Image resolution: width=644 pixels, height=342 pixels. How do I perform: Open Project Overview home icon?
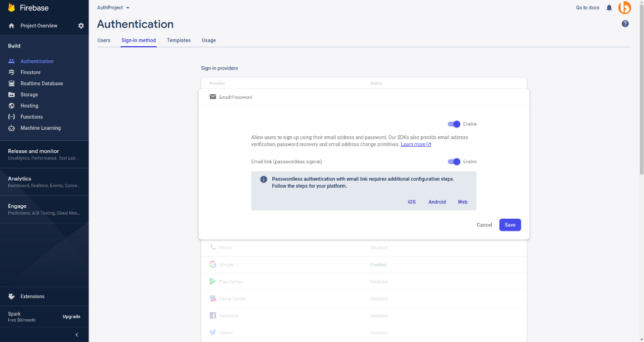pos(12,26)
